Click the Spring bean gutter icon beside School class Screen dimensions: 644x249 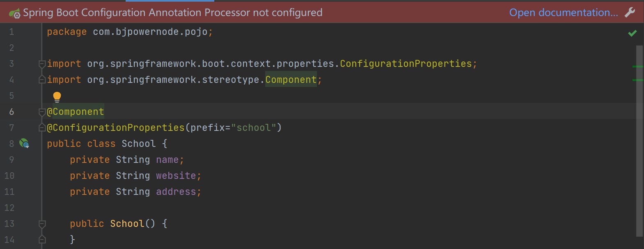tap(24, 143)
